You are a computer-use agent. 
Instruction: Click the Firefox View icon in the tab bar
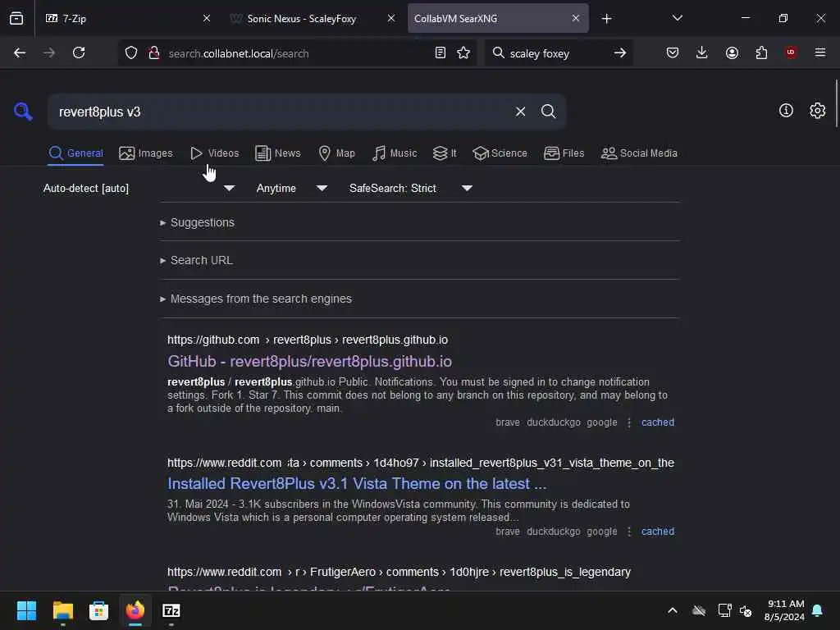pos(16,18)
